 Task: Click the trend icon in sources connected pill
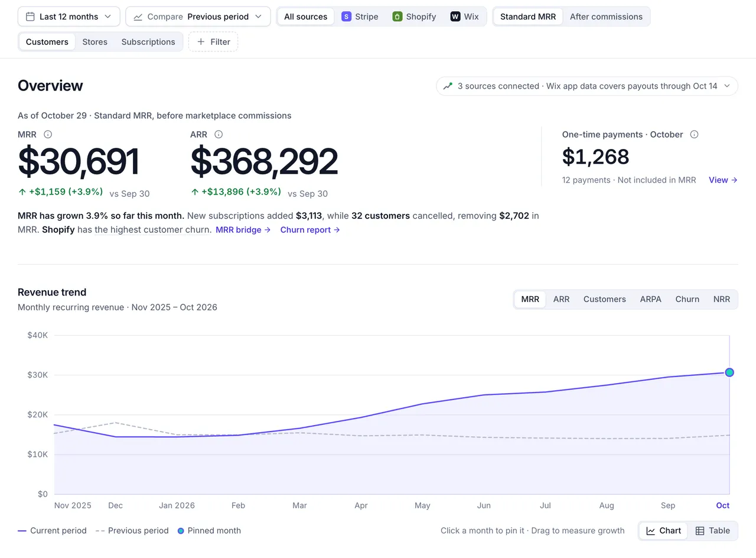click(448, 86)
